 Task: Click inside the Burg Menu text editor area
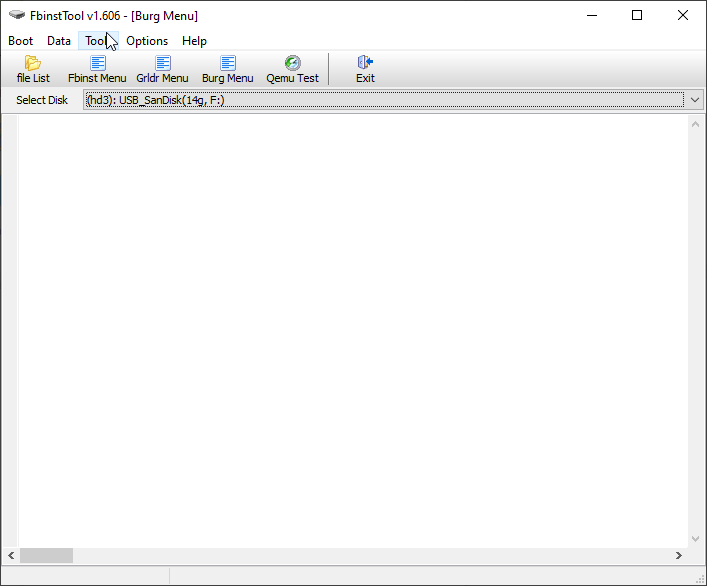pyautogui.click(x=353, y=331)
